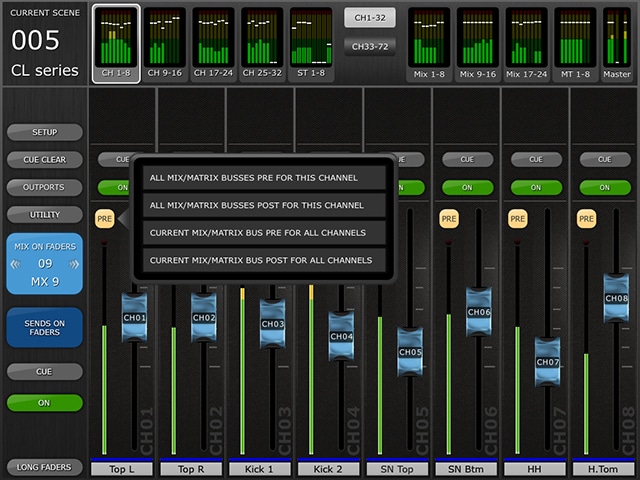Mute channel CH08 with its ON button

tap(604, 187)
